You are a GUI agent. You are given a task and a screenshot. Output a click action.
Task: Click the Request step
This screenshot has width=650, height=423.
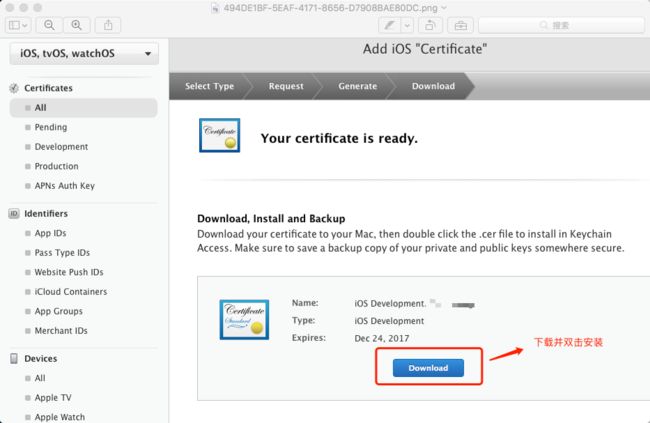coord(286,86)
